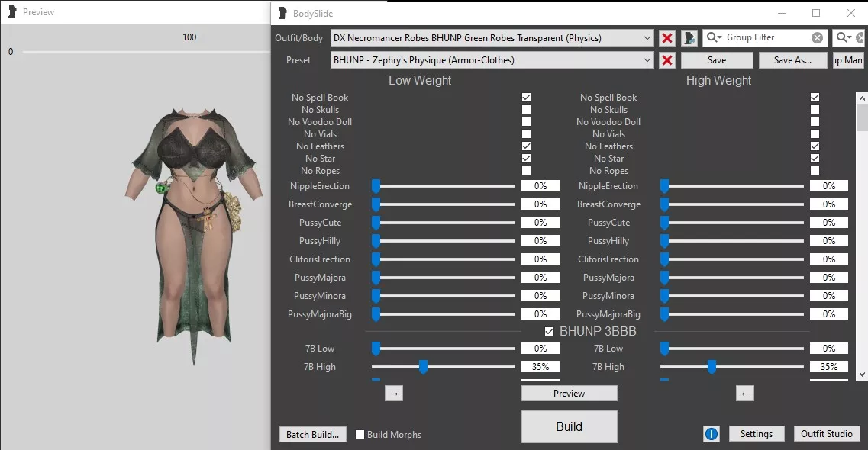Click the High Weight 7B Low value field

tap(829, 349)
